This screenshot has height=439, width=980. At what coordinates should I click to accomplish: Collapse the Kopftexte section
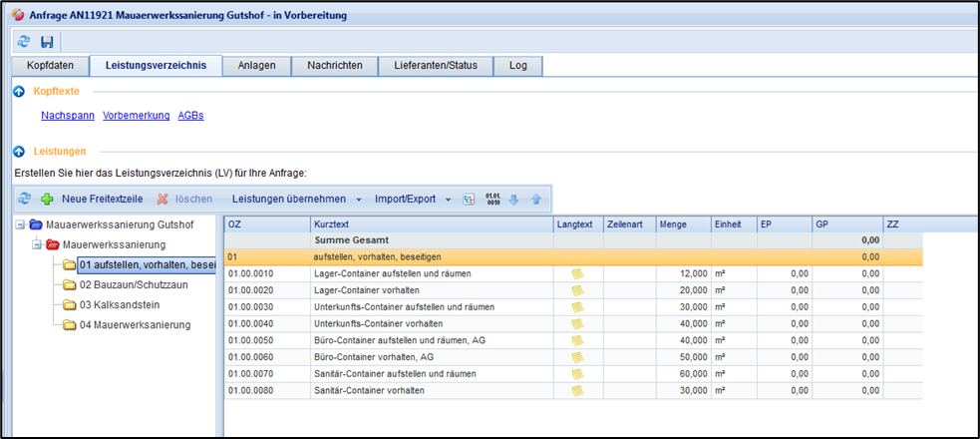[19, 92]
